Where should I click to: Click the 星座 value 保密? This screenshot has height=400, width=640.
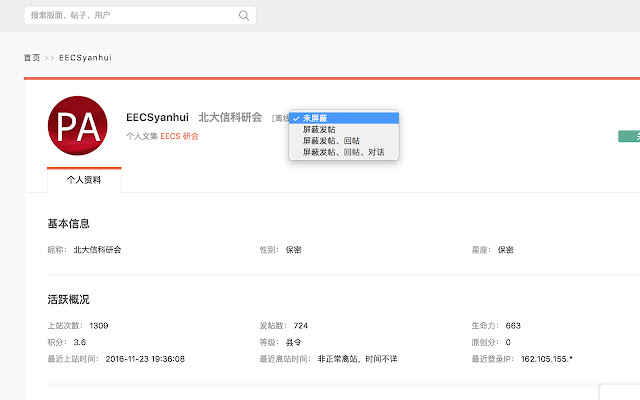(505, 250)
